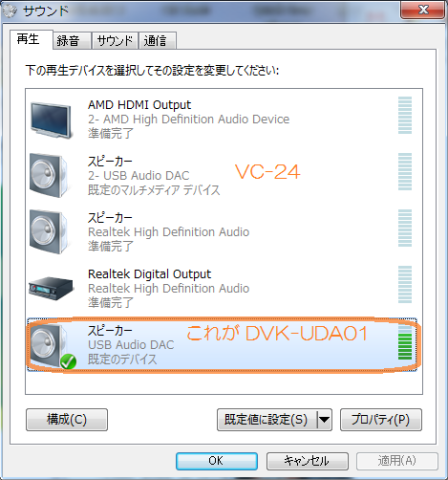Click the sound icon in the title bar

tap(9, 11)
